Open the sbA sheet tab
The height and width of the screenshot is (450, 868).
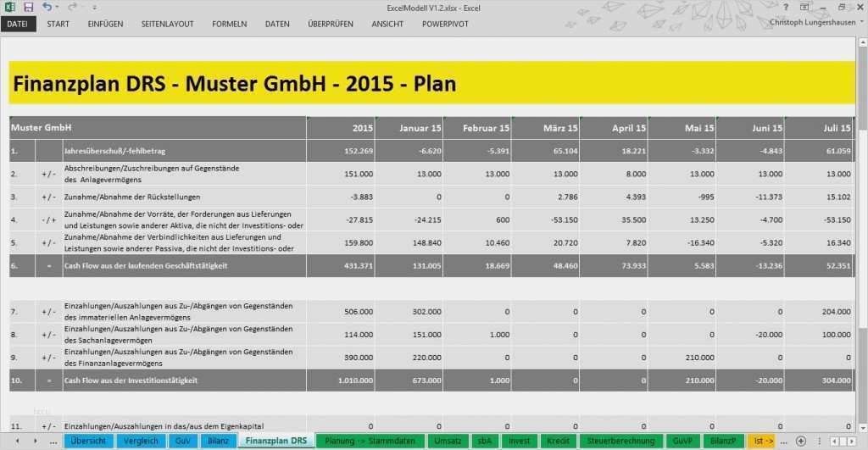point(484,442)
